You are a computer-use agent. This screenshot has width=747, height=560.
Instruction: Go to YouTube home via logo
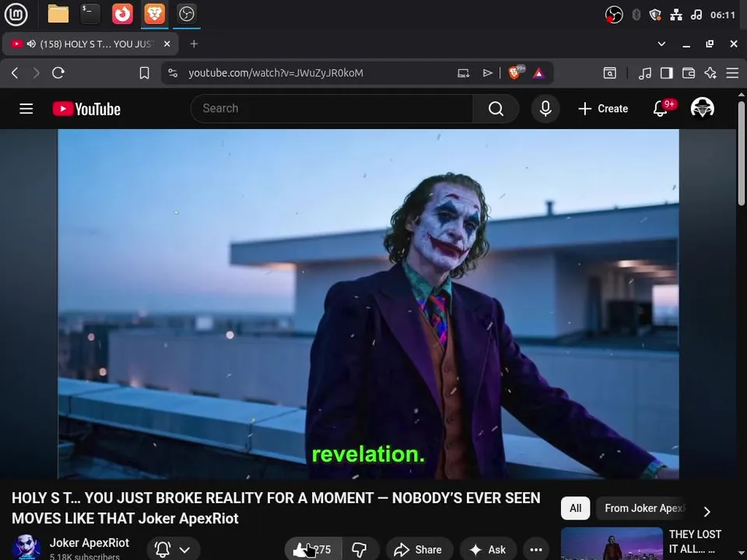(x=86, y=109)
